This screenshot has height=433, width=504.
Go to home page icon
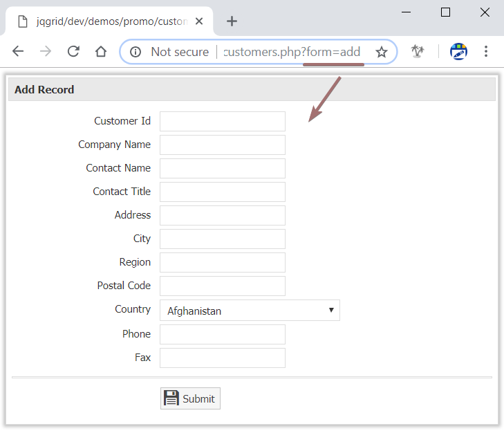click(x=101, y=52)
